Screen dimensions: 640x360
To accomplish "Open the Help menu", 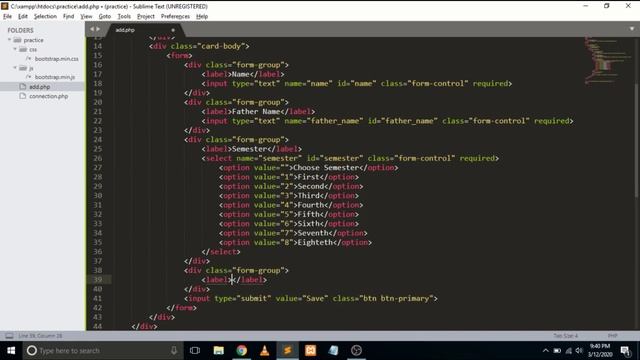I will click(x=202, y=16).
